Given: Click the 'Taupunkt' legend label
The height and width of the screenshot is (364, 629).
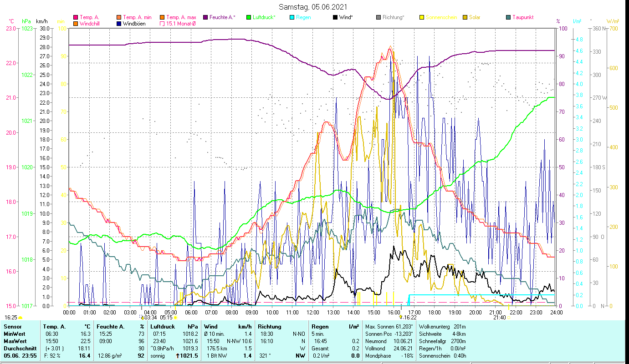Looking at the screenshot, I should click(x=523, y=17).
